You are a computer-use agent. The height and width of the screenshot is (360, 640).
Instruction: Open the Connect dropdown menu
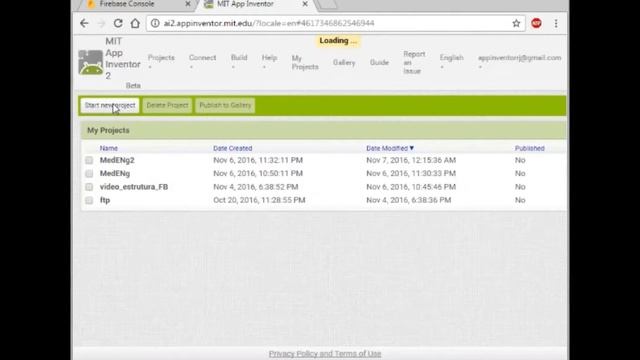[x=202, y=61]
